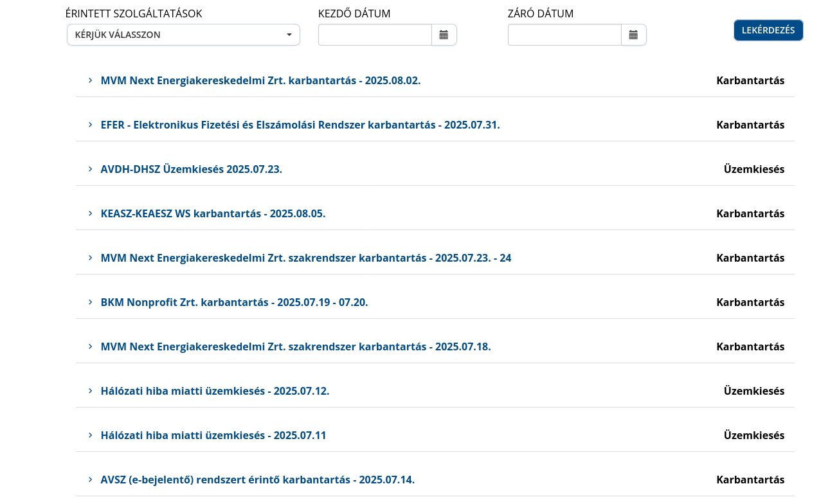Screen dimensions: 821x504
Task: Open the Kezdő dátum calendar icon
Action: [444, 35]
